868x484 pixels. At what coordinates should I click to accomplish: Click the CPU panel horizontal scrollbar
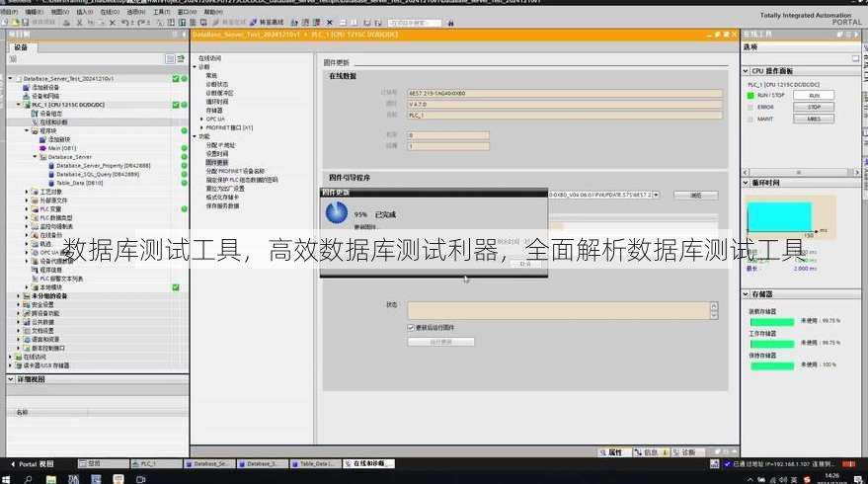point(801,172)
